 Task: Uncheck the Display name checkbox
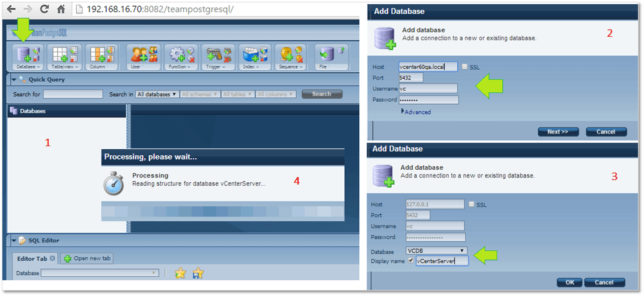[x=411, y=261]
